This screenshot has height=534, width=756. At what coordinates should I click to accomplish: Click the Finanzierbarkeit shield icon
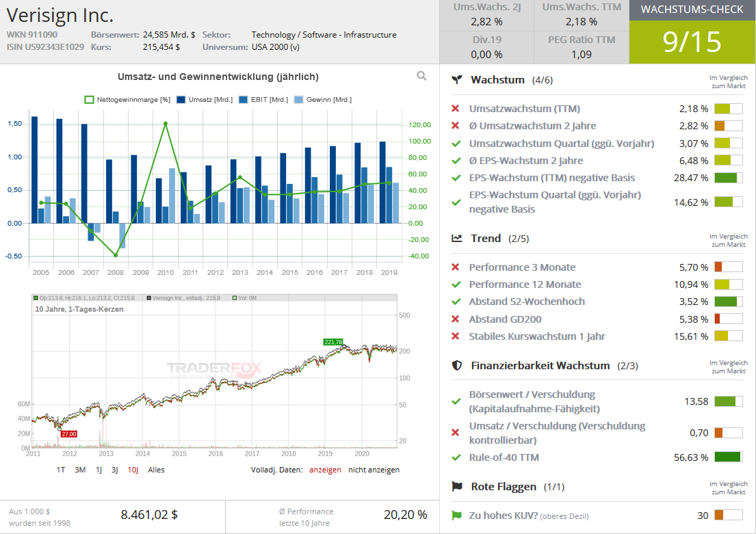coord(456,365)
